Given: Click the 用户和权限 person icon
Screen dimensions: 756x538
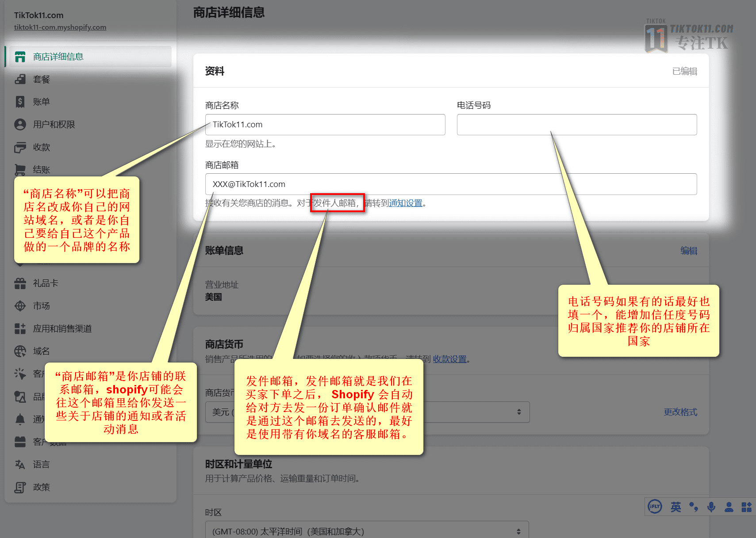Looking at the screenshot, I should click(20, 124).
